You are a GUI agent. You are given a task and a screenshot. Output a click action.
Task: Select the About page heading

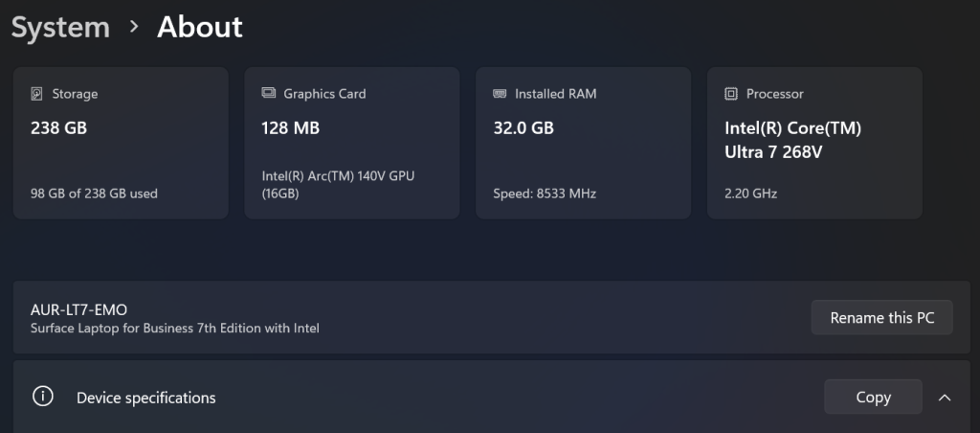point(199,27)
